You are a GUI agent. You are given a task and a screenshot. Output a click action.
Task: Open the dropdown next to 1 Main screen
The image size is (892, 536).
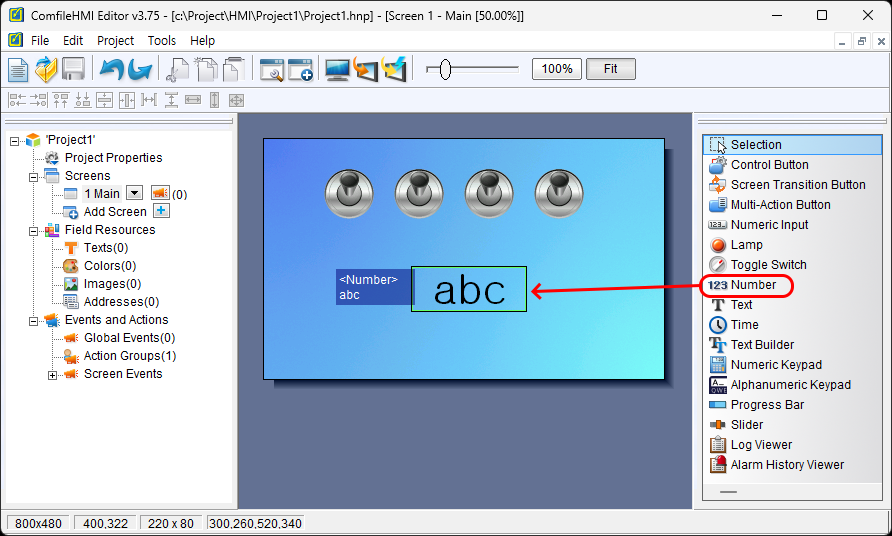tap(135, 193)
